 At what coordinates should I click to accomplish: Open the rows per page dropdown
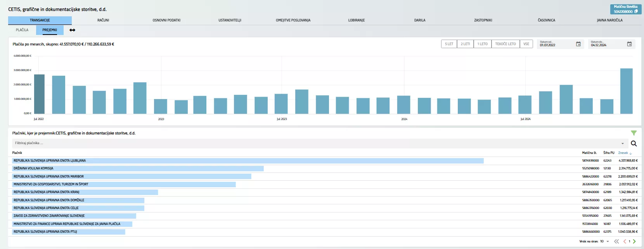point(608,241)
